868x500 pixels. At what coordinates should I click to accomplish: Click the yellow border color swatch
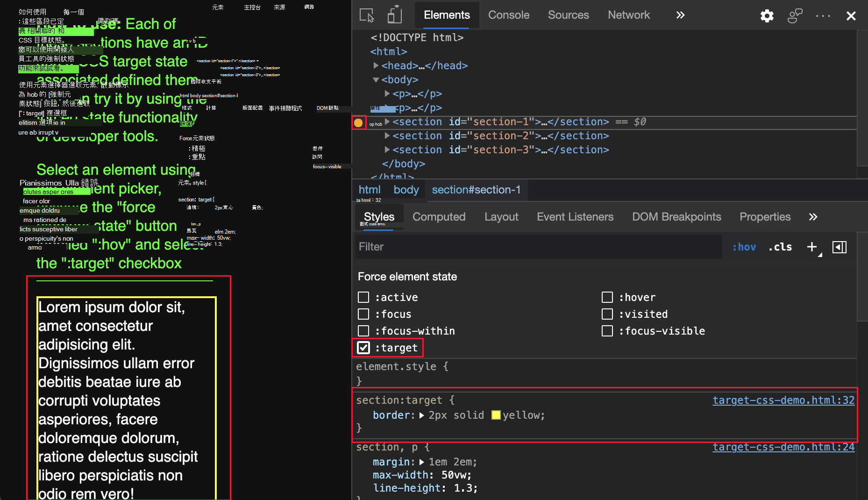coord(496,415)
